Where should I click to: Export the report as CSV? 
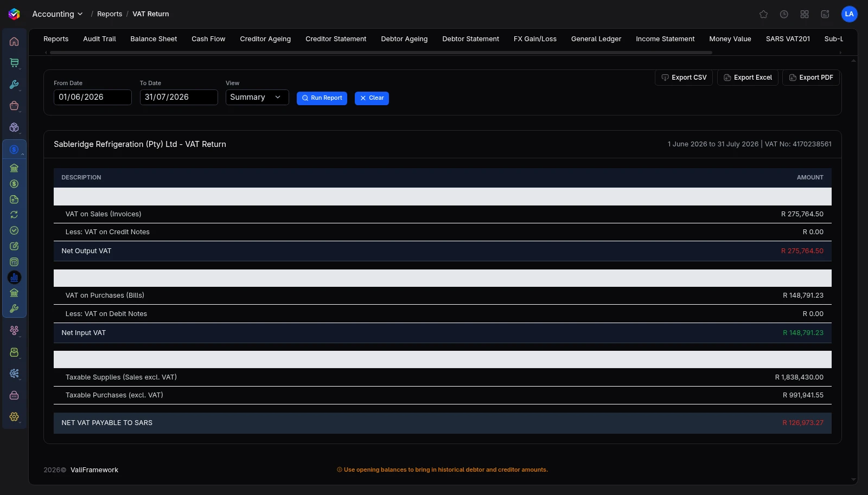tap(684, 78)
